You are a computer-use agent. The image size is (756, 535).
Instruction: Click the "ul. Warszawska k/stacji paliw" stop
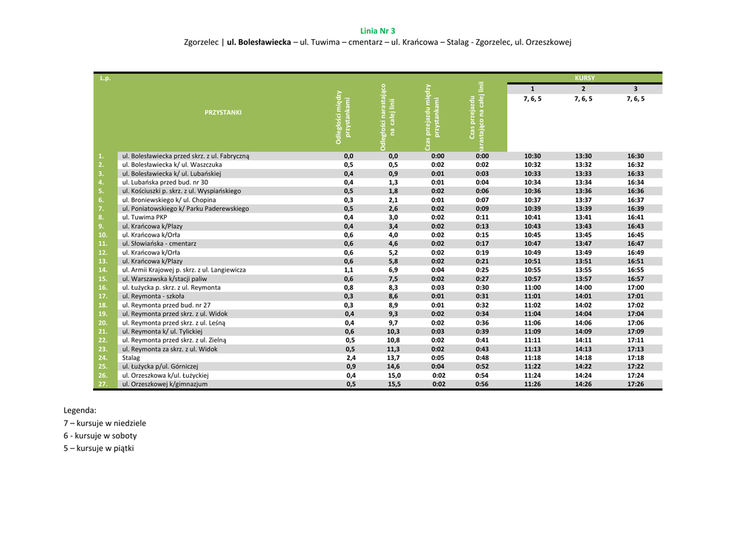(x=165, y=279)
